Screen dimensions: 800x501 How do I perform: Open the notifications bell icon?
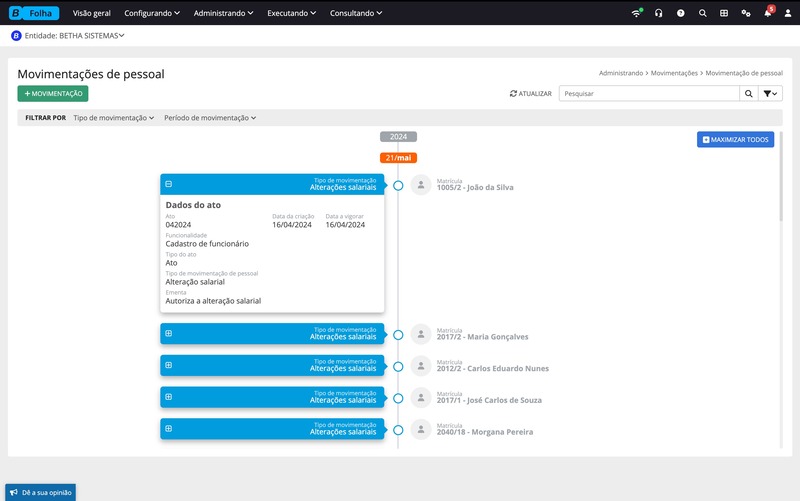point(767,13)
